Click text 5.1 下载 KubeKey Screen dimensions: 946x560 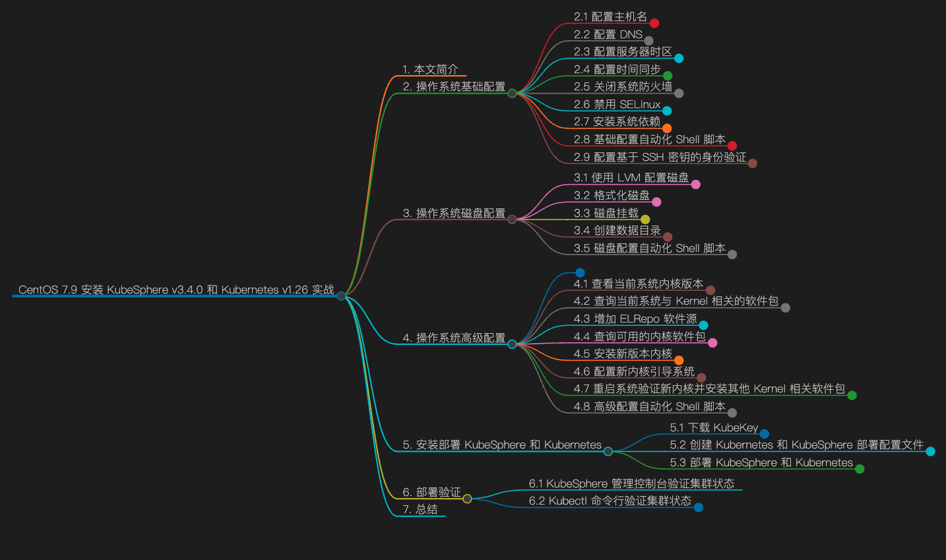(714, 427)
